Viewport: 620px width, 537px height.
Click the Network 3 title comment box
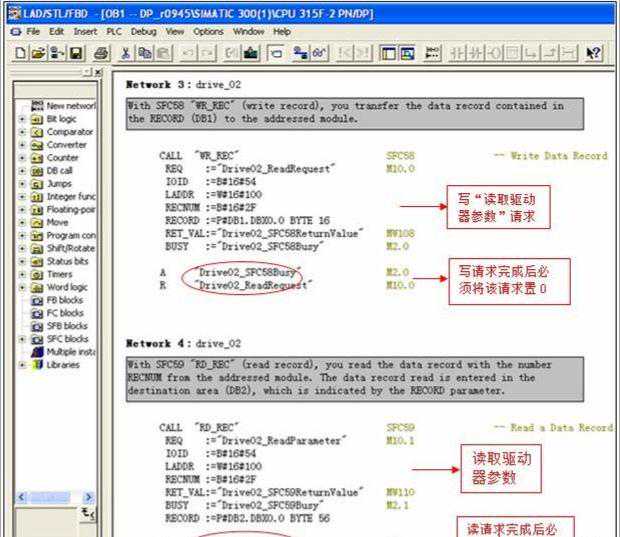click(352, 112)
